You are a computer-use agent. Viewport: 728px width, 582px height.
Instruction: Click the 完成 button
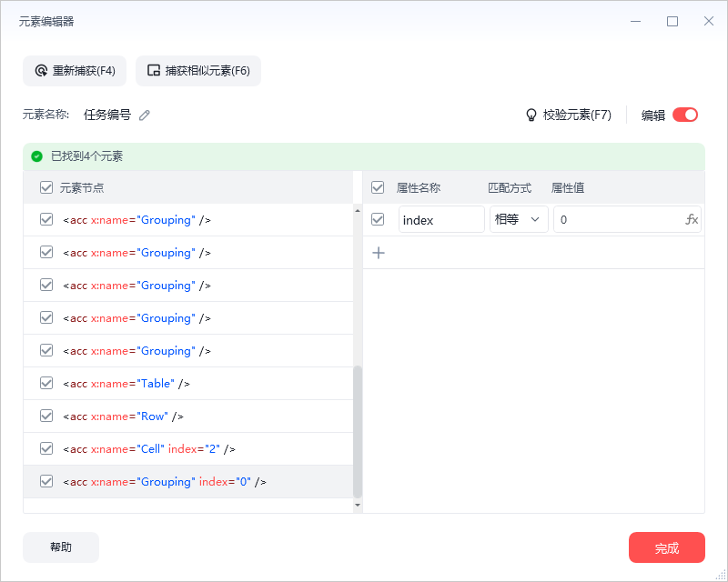[667, 547]
